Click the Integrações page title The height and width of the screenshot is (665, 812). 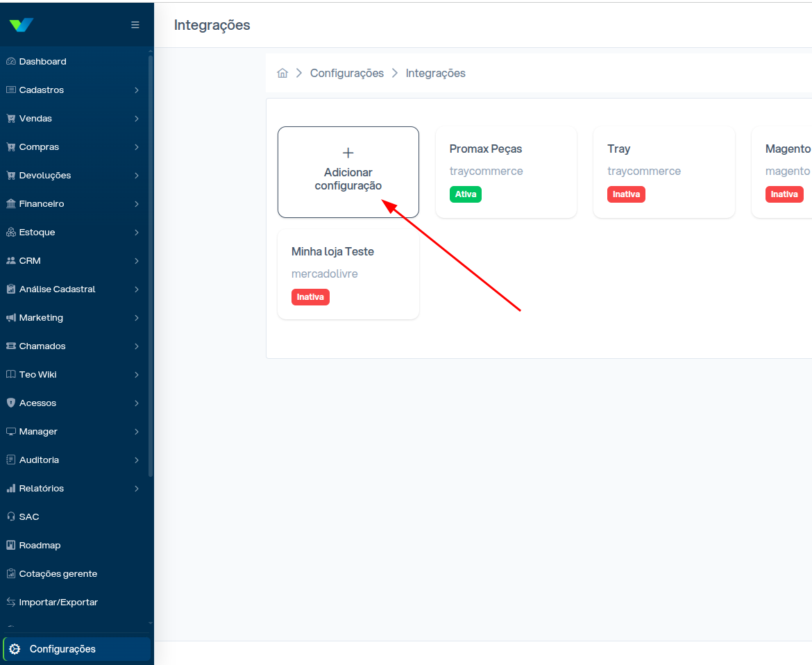(212, 26)
